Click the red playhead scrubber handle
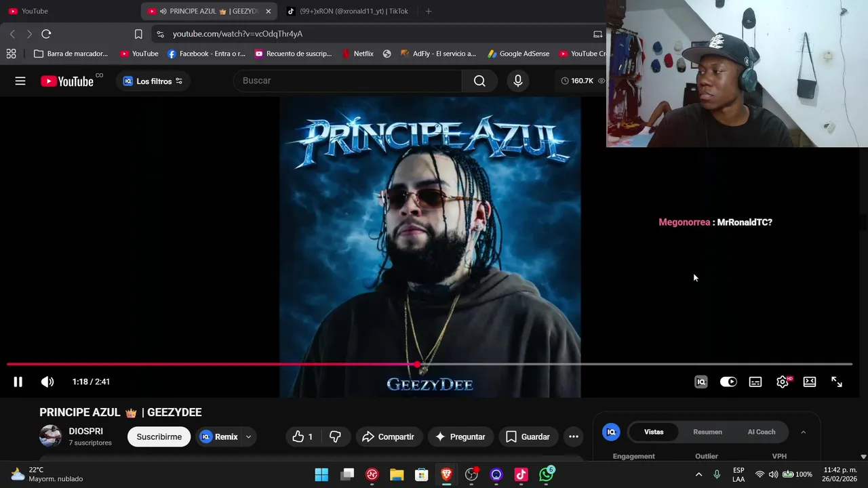This screenshot has height=488, width=868. click(418, 365)
